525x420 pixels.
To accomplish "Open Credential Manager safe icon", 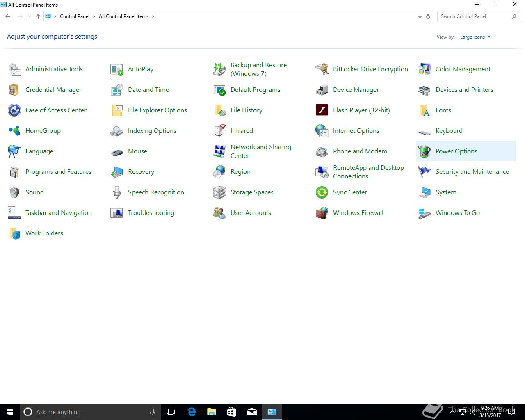I will 14,90.
